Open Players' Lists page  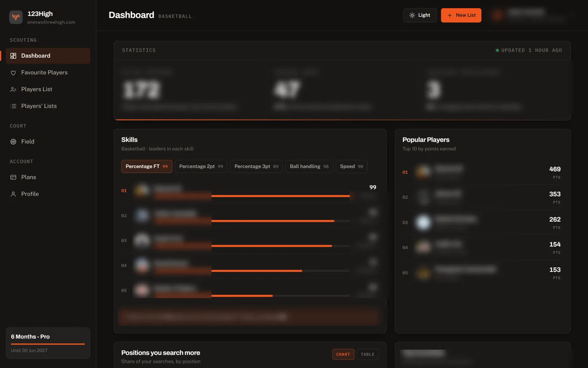pyautogui.click(x=48, y=106)
